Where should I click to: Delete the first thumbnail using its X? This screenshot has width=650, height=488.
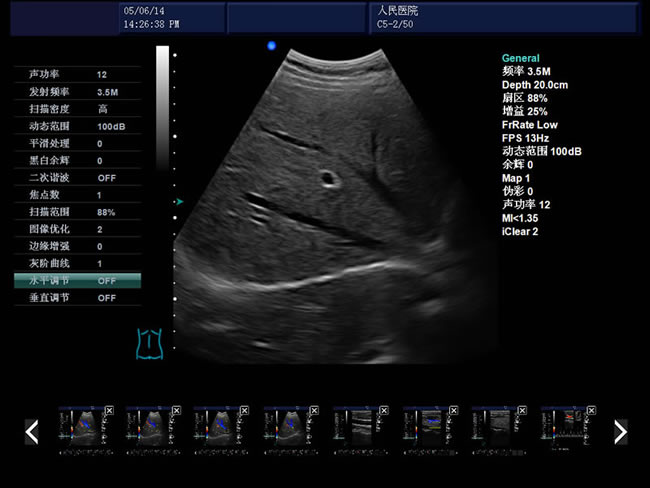click(108, 411)
